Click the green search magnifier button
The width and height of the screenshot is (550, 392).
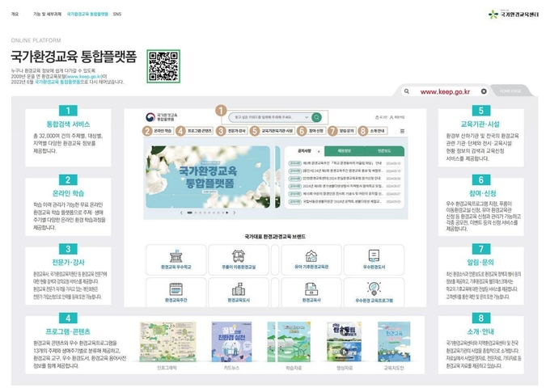point(316,117)
